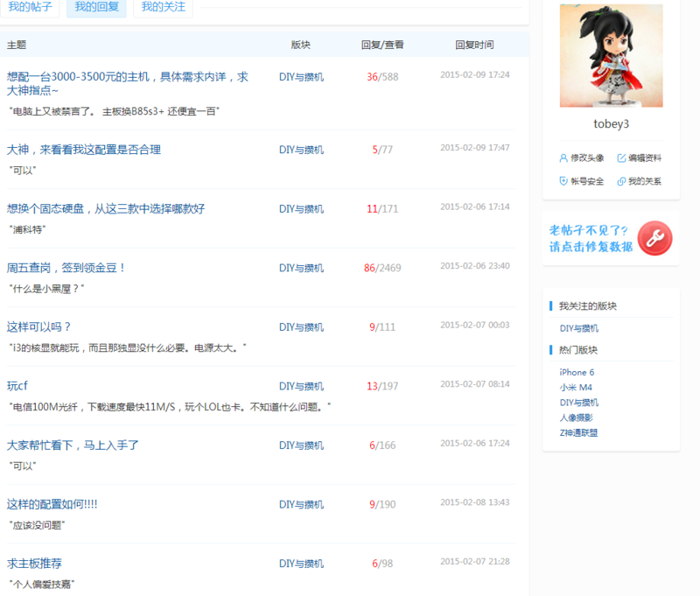Click DIY与攒机 board link in 5/77 row
The image size is (700, 596).
(x=301, y=150)
